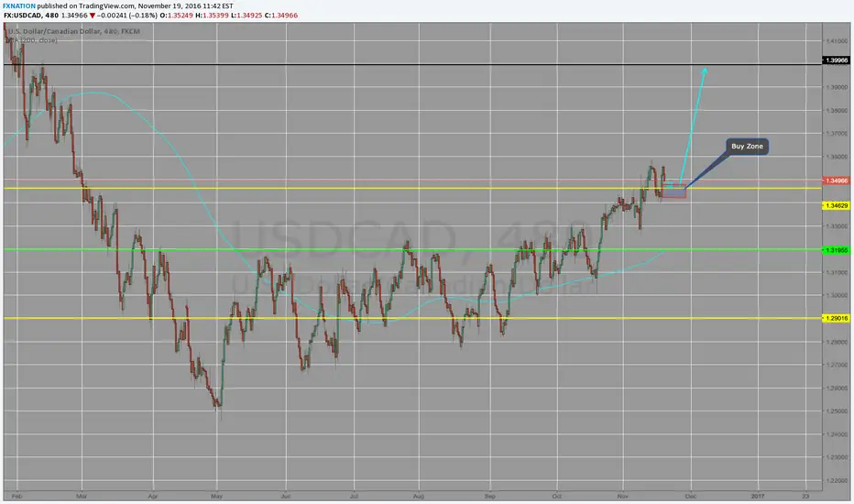Click the Sep label on time axis

tap(489, 497)
